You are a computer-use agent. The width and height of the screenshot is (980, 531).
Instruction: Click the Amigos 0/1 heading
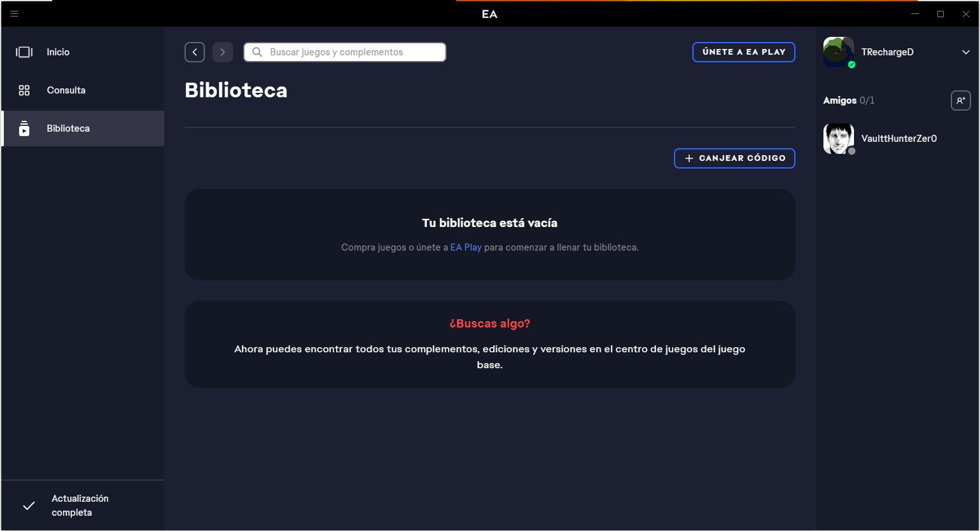[x=849, y=100]
